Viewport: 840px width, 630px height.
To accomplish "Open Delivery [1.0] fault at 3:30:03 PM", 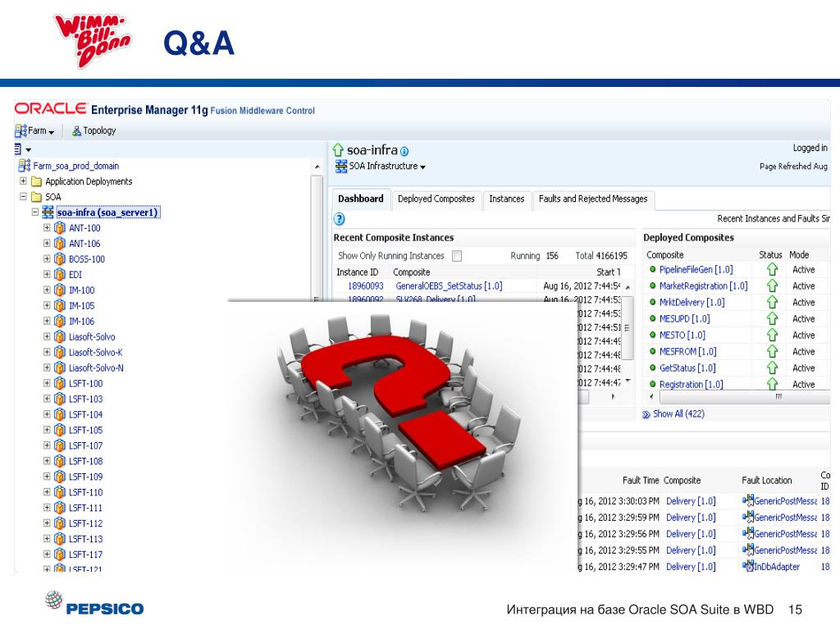I will (691, 501).
